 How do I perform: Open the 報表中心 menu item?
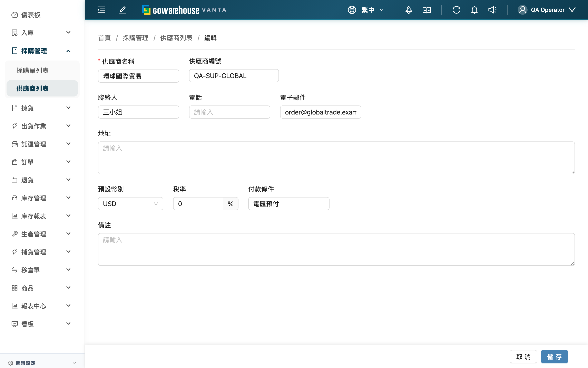[42, 306]
